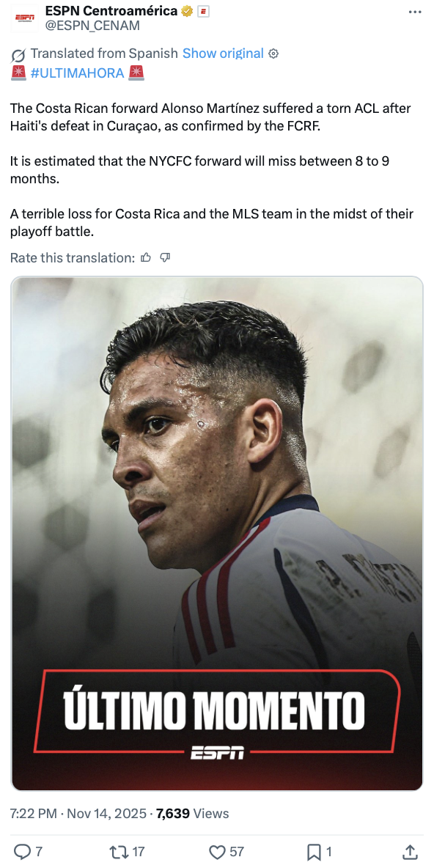The width and height of the screenshot is (434, 868).
Task: Click the ESPN affiliate badge icon
Action: tap(203, 11)
